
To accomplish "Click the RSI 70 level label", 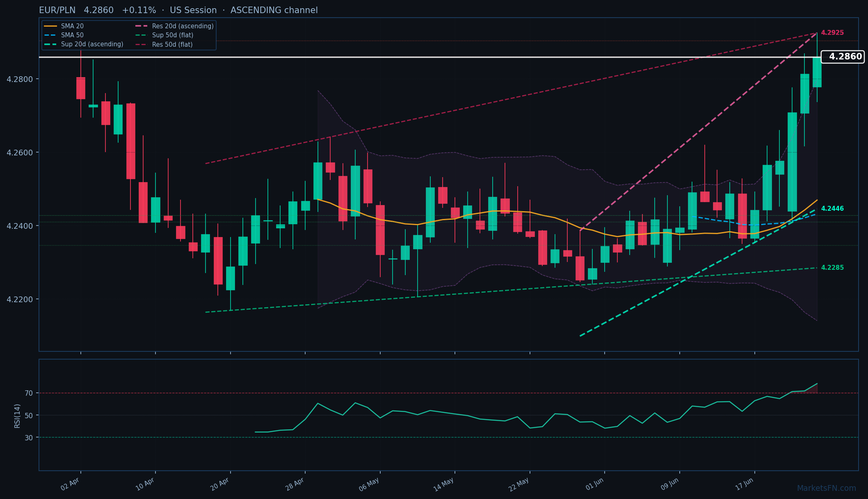I will coord(29,393).
